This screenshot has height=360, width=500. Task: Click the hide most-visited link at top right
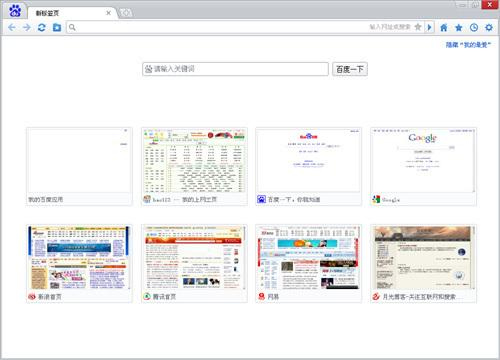(x=468, y=45)
